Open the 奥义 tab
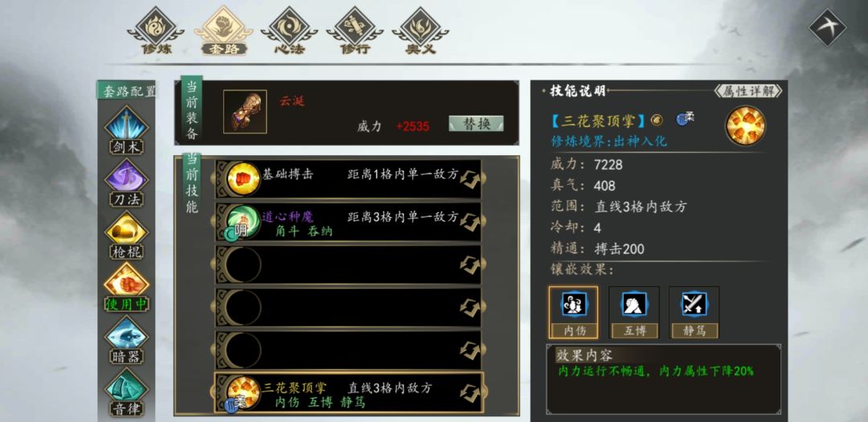 [x=420, y=31]
